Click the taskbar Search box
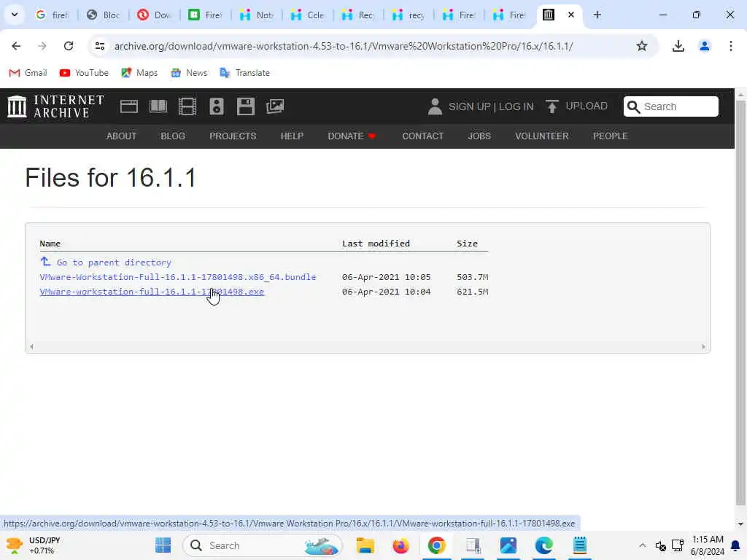Image resolution: width=747 pixels, height=560 pixels. click(x=263, y=545)
